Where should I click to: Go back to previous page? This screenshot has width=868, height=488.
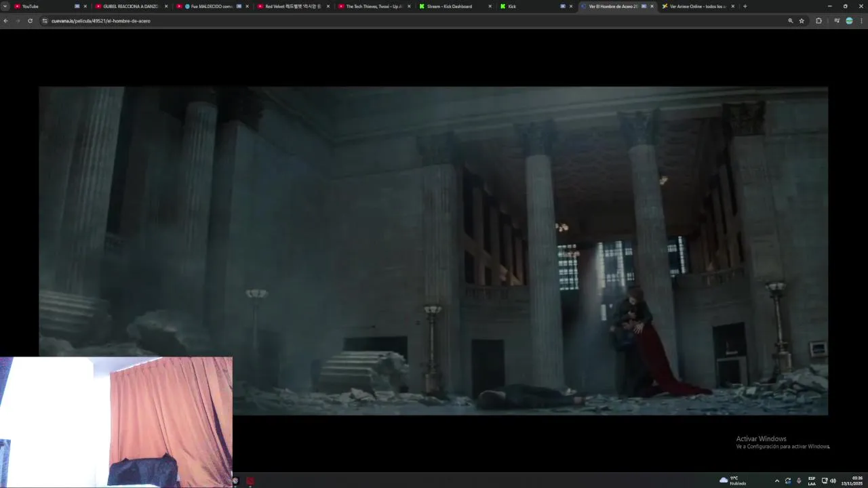pyautogui.click(x=6, y=21)
